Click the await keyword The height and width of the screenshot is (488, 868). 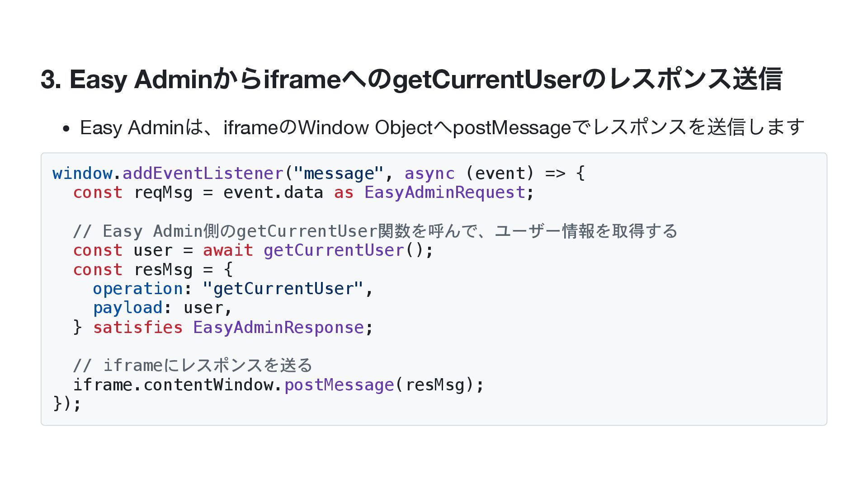pos(228,250)
